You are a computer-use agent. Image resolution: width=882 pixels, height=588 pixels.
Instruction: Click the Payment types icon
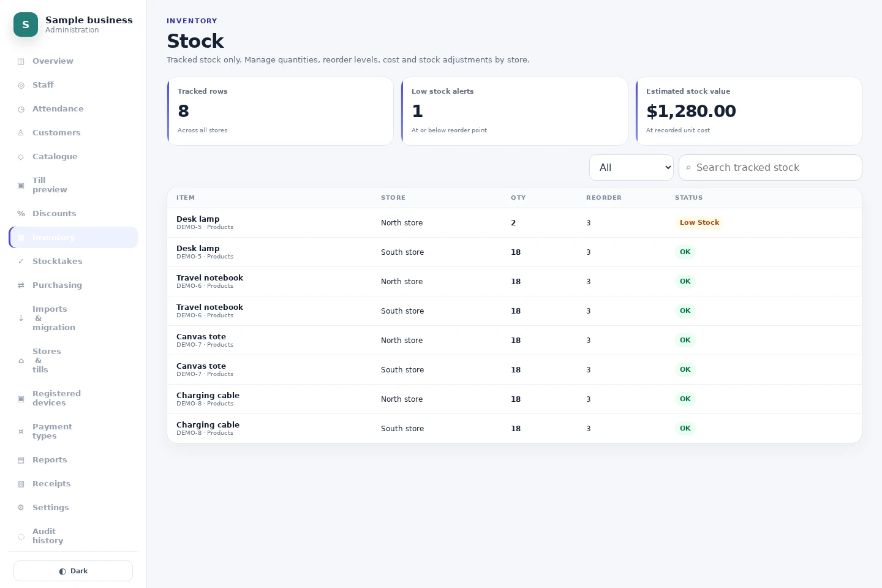[21, 432]
